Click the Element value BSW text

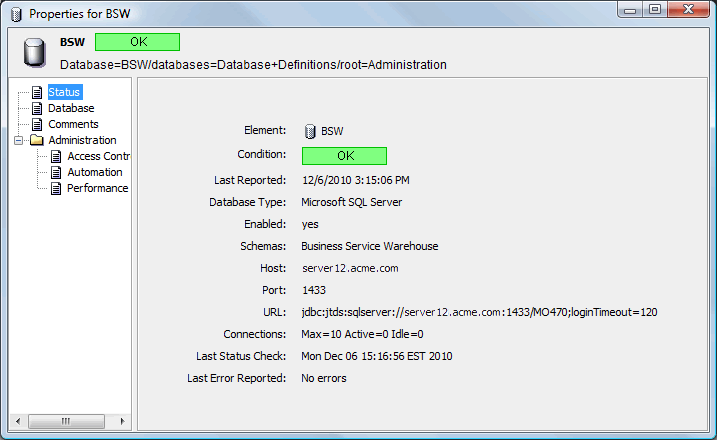click(332, 131)
